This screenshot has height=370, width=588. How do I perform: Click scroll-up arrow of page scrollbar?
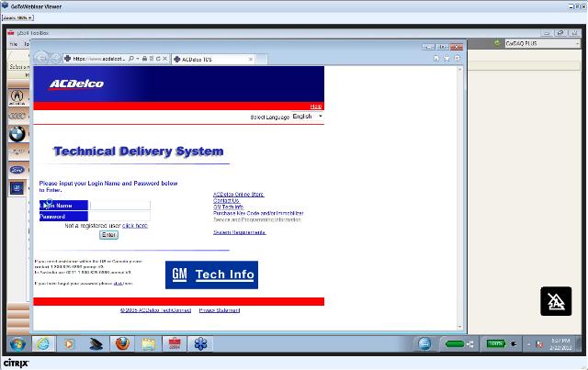tap(460, 70)
